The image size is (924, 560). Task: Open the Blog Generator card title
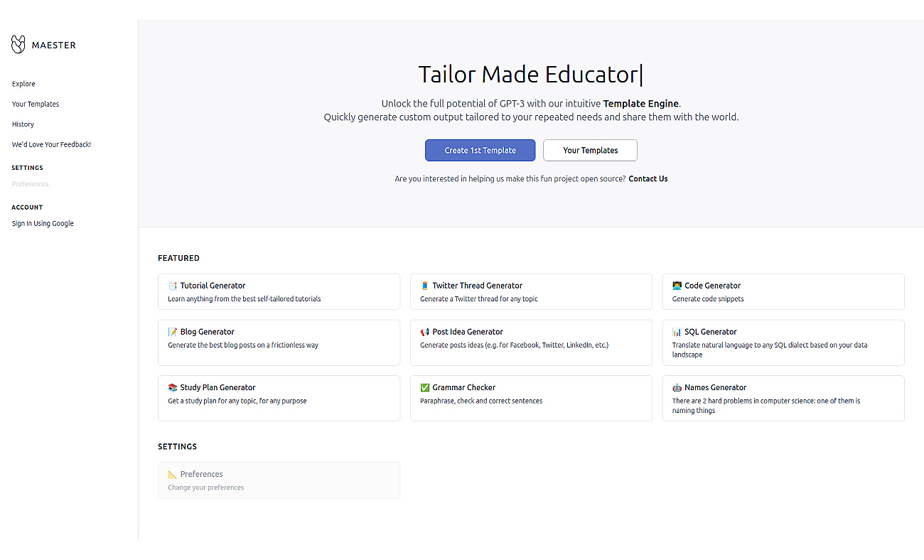[x=208, y=332]
